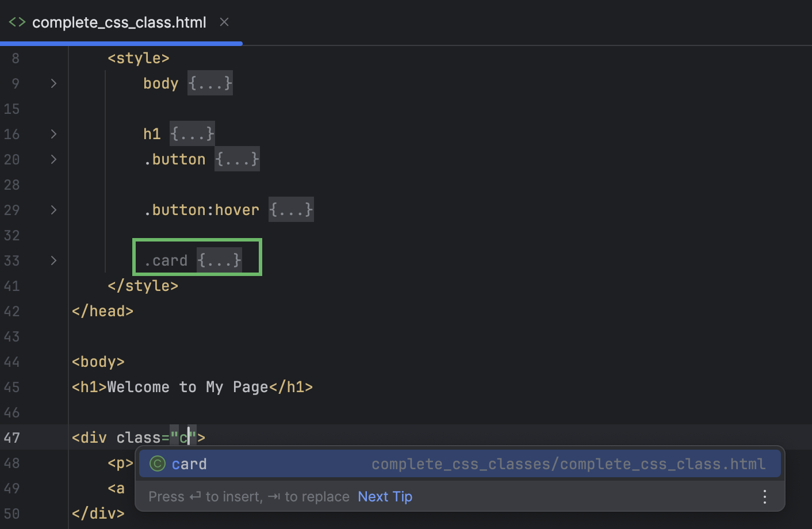Expand the folded .button:hover rule
This screenshot has height=529, width=812.
pyautogui.click(x=53, y=210)
